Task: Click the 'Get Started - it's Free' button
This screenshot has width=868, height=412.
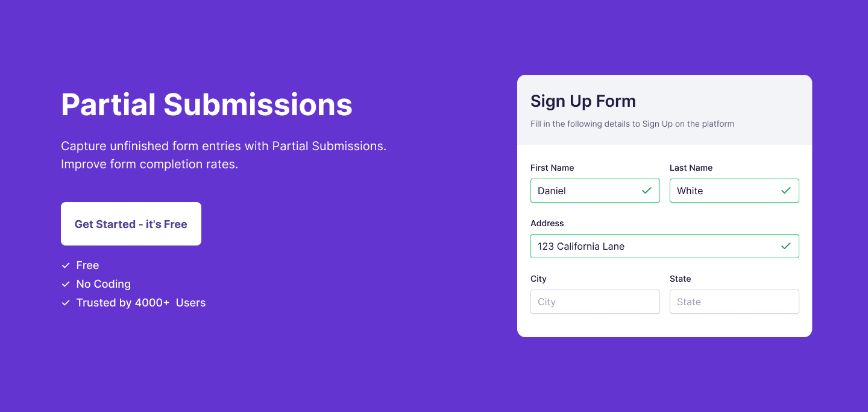Action: click(x=131, y=224)
